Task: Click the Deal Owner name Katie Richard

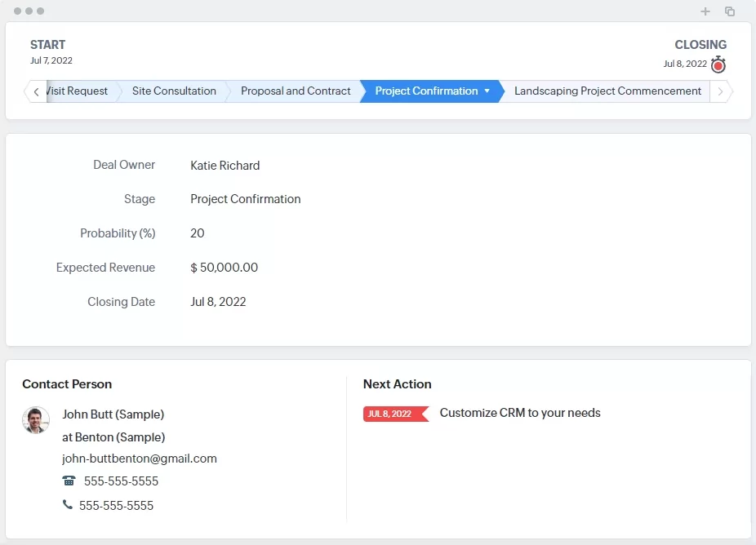Action: [x=225, y=166]
